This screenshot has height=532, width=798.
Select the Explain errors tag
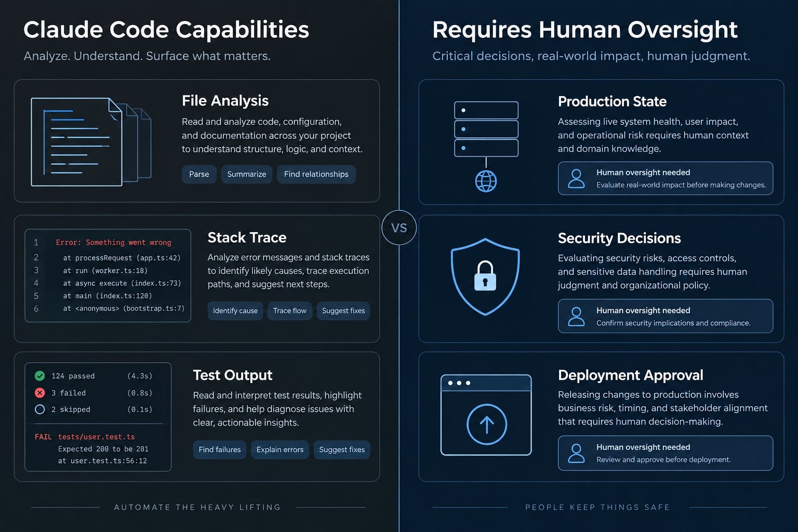[x=280, y=449]
